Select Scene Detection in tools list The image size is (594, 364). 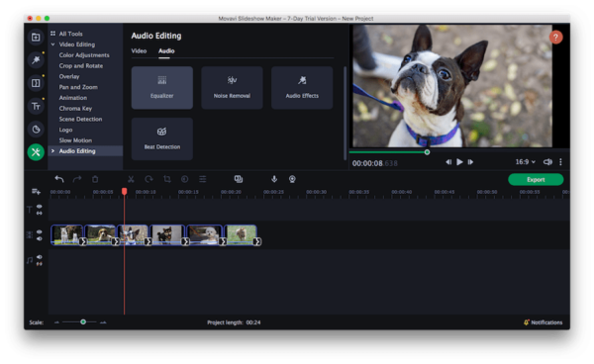(80, 119)
